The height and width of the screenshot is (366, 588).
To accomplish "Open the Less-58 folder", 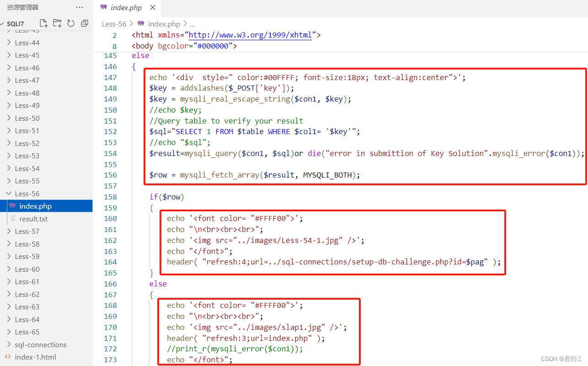I will click(46, 244).
